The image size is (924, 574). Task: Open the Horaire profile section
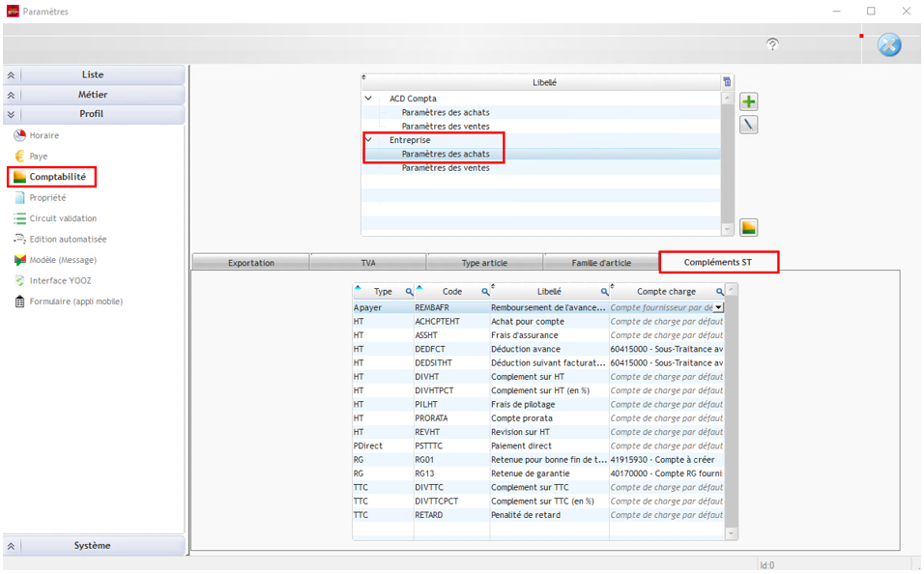[43, 135]
